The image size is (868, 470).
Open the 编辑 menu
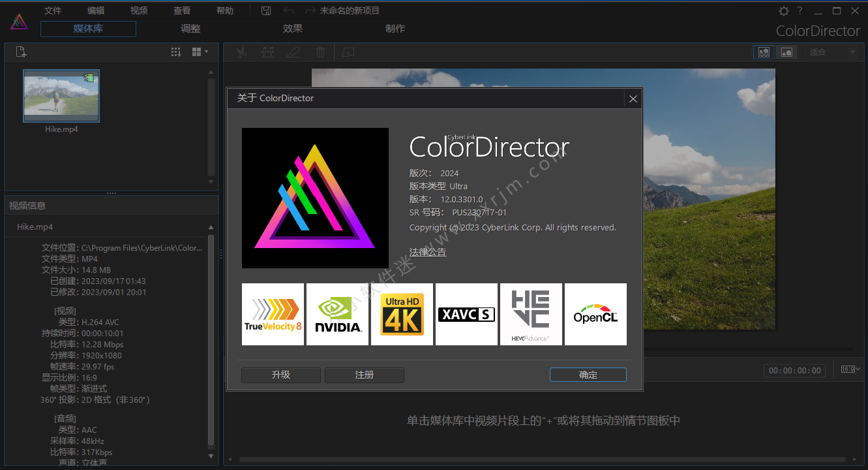tap(96, 10)
